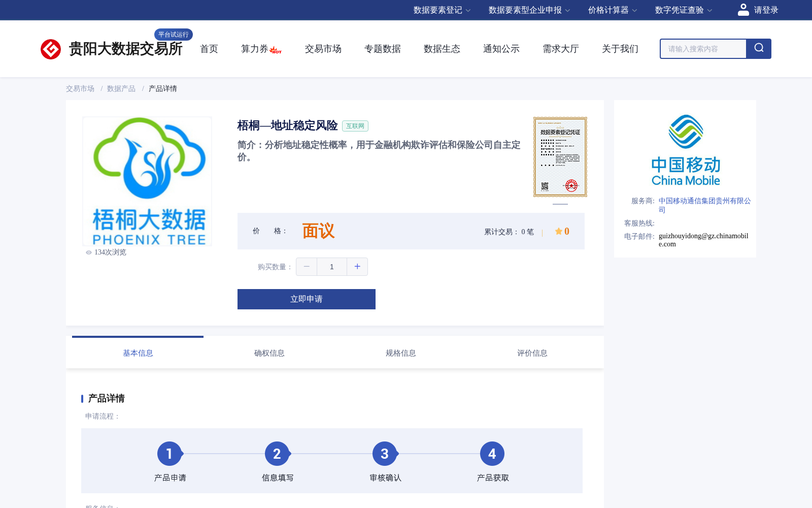The width and height of the screenshot is (812, 508).
Task: Click step 4 产品获取 circle
Action: click(492, 454)
